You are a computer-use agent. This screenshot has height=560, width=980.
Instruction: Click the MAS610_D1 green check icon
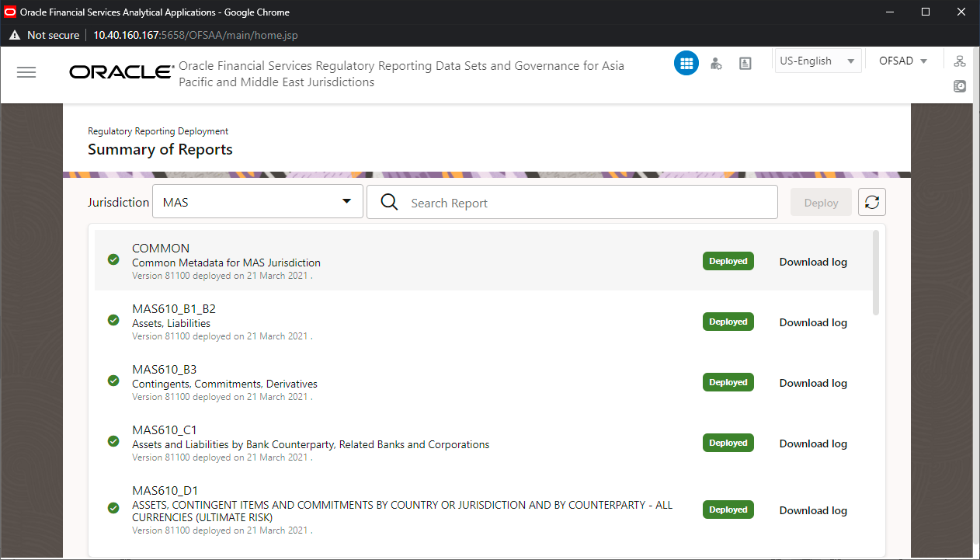tap(113, 508)
